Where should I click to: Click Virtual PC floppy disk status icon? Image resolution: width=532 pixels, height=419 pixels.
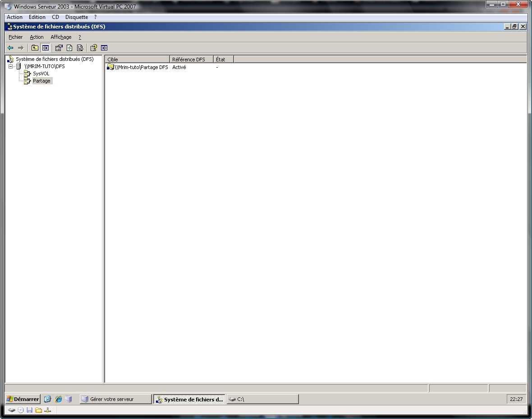click(x=29, y=410)
